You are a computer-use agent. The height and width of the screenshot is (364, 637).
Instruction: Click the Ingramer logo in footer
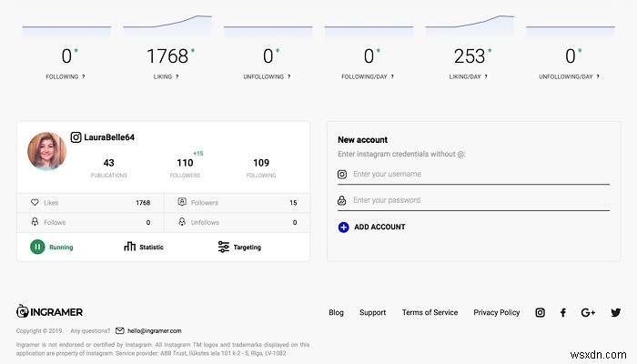click(51, 311)
